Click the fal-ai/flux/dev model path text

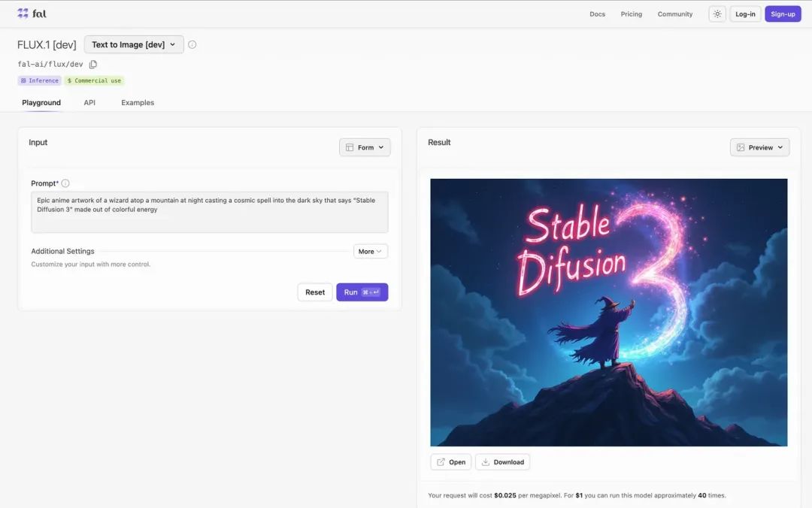[x=50, y=64]
